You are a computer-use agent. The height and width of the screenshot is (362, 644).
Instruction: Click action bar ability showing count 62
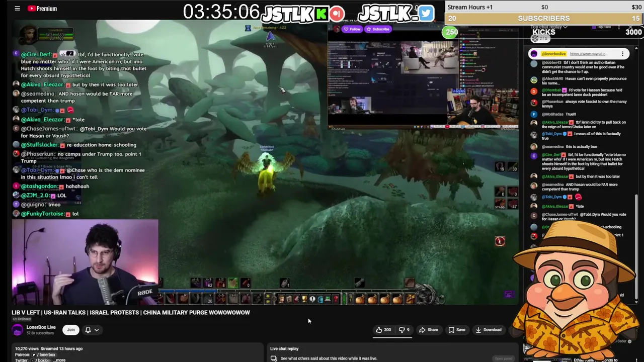click(x=209, y=283)
